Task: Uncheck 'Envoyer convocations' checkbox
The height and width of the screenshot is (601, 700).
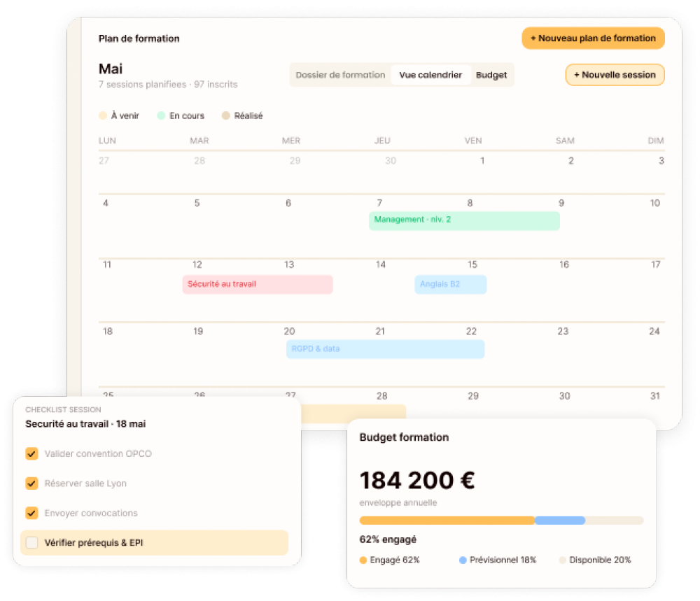Action: (31, 513)
